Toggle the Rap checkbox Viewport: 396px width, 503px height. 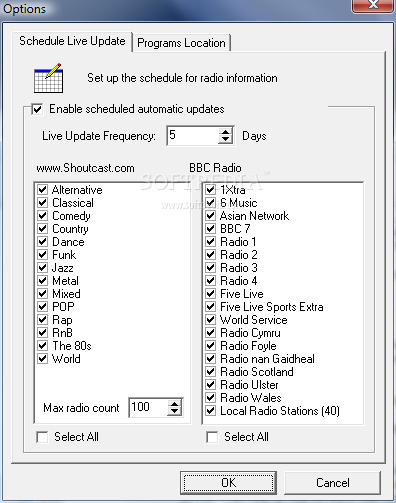[x=42, y=320]
